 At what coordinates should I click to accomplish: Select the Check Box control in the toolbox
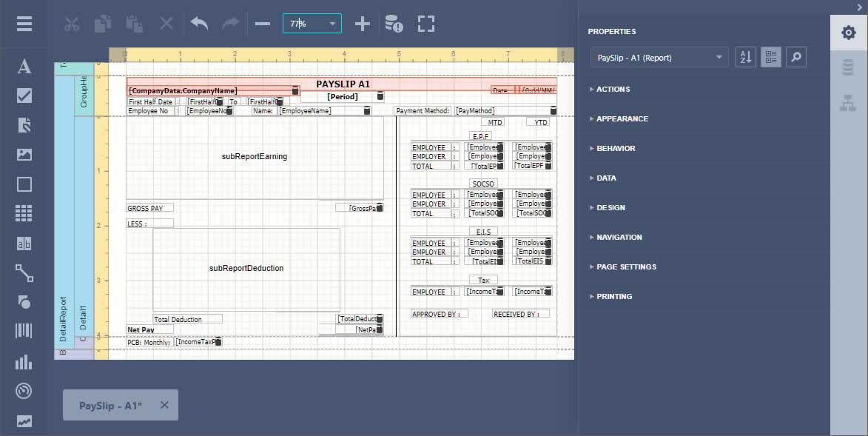click(24, 95)
